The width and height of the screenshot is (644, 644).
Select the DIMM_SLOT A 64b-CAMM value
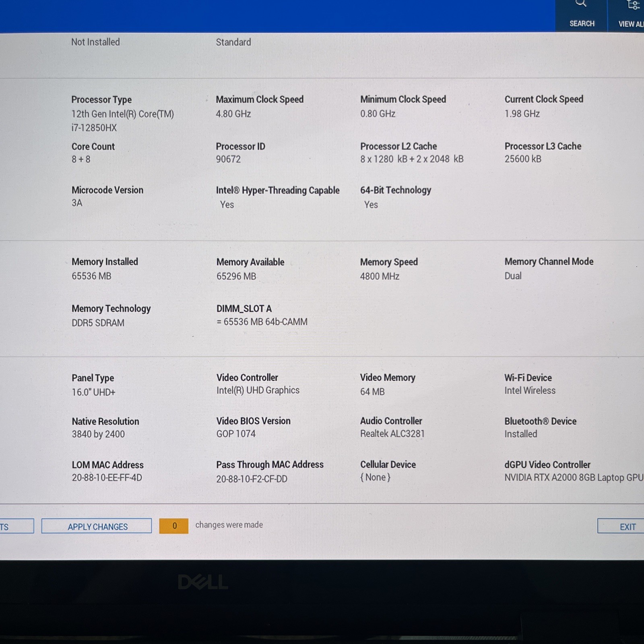point(262,322)
